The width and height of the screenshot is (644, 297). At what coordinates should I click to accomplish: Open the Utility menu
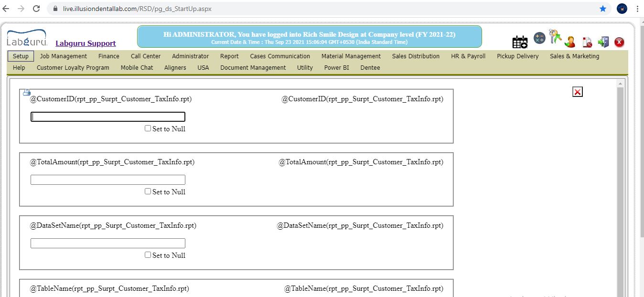coord(305,67)
